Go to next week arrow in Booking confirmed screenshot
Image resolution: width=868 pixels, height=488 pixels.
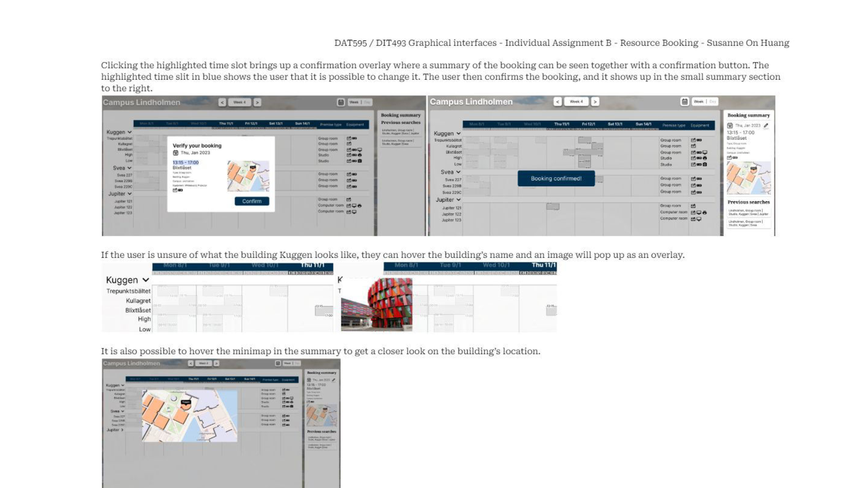tap(595, 101)
